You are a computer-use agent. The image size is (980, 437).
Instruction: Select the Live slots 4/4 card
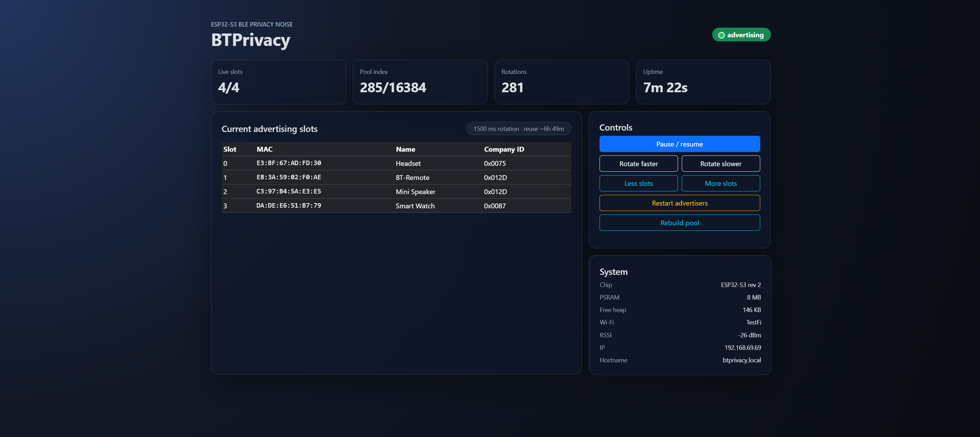(278, 82)
